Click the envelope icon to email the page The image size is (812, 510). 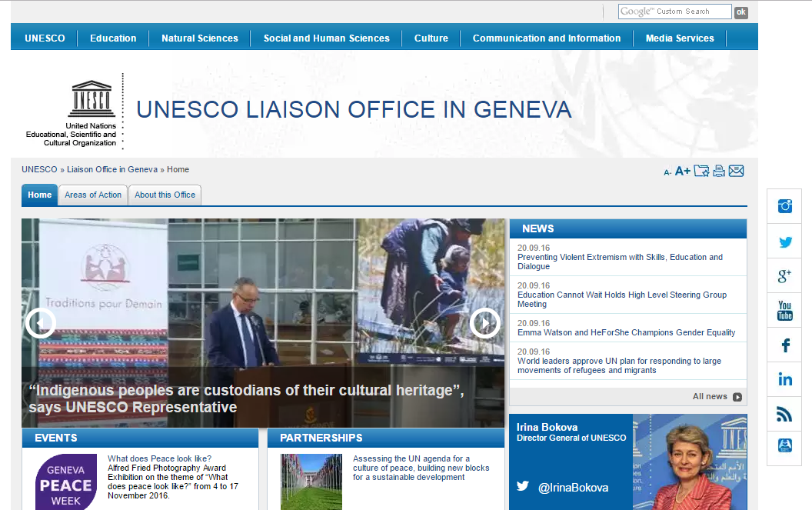pyautogui.click(x=736, y=171)
